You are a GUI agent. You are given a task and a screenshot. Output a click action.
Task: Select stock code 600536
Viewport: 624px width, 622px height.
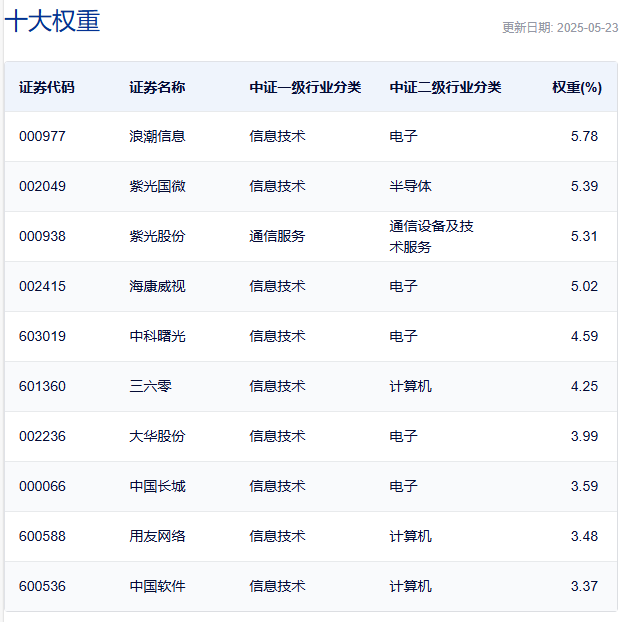pos(42,587)
